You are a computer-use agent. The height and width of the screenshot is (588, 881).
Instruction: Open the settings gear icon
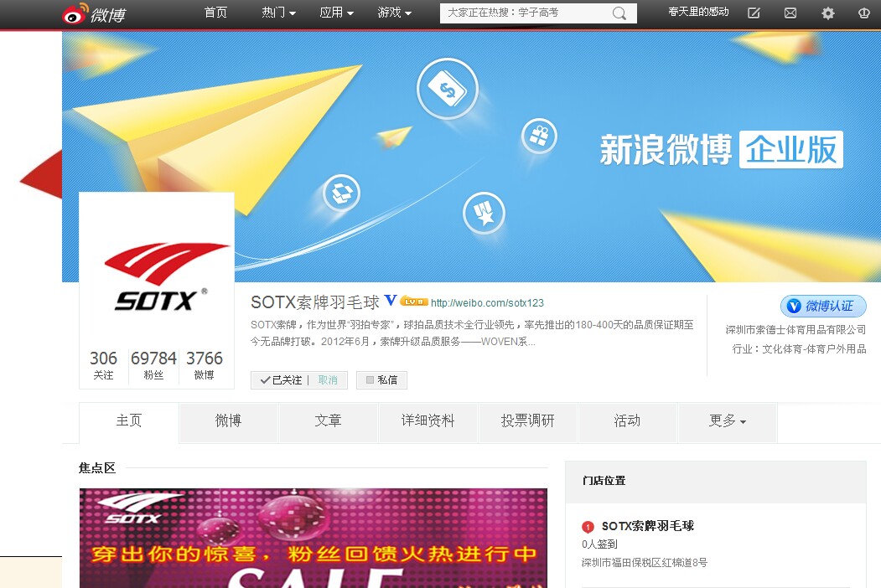coord(827,13)
